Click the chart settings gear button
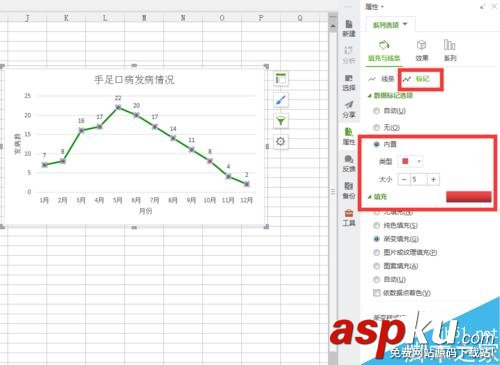 tap(281, 142)
